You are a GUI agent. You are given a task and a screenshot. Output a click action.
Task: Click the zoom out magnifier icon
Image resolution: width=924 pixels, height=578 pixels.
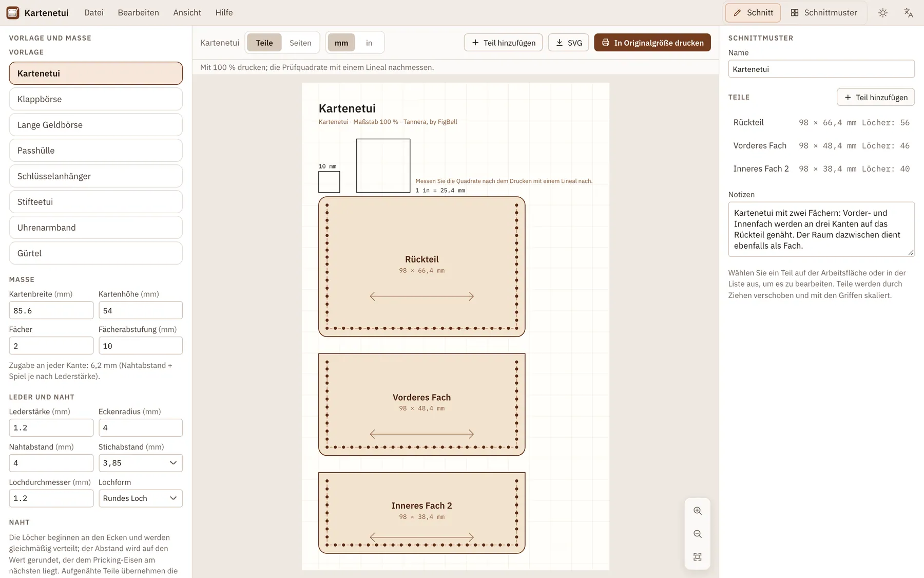coord(697,534)
